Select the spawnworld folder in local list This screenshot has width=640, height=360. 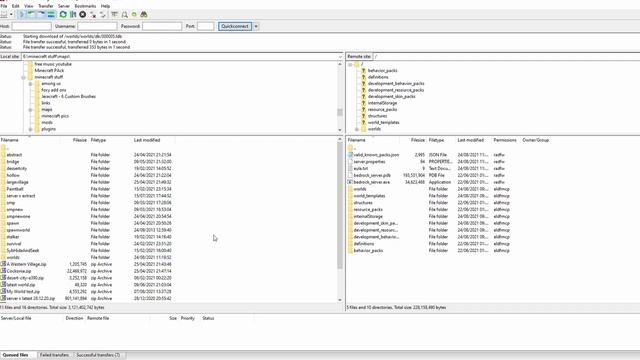18,230
